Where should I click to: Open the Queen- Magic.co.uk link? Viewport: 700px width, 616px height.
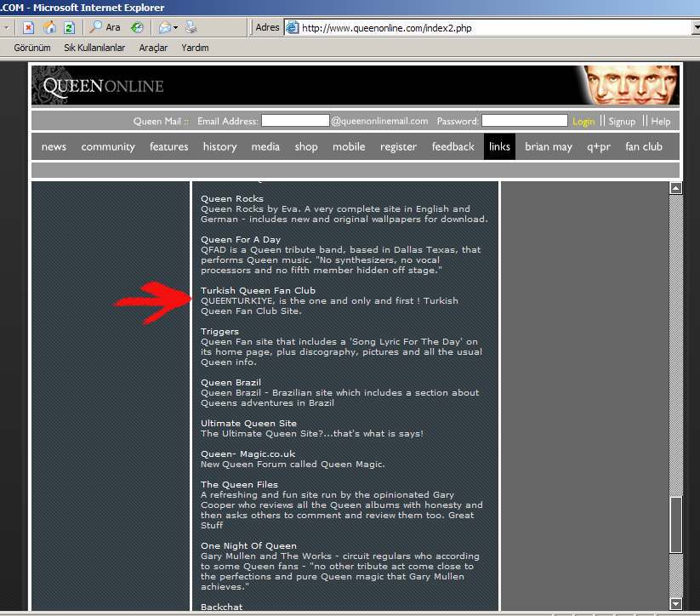pos(248,454)
